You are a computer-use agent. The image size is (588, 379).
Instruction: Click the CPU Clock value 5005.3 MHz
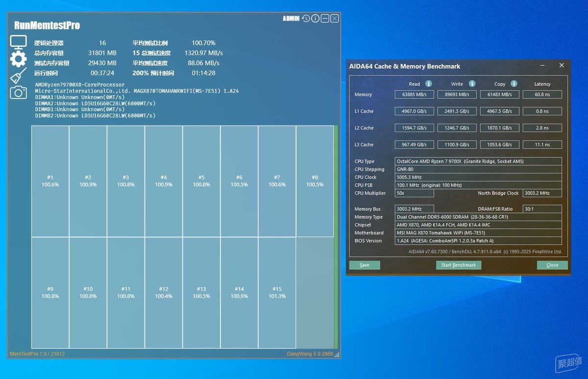[478, 177]
